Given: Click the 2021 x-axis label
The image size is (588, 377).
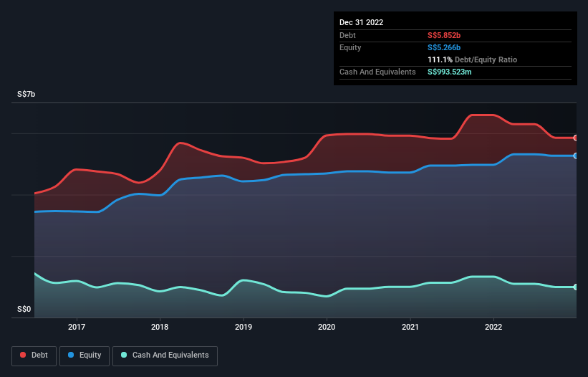Looking at the screenshot, I should (410, 327).
